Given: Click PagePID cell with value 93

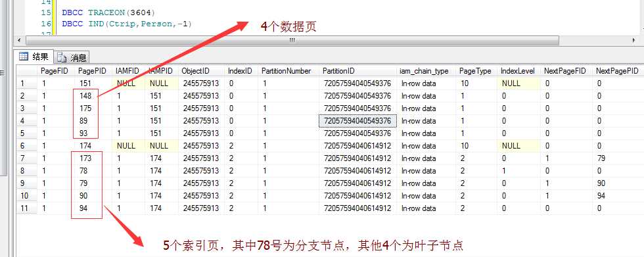Looking at the screenshot, I should point(93,133).
